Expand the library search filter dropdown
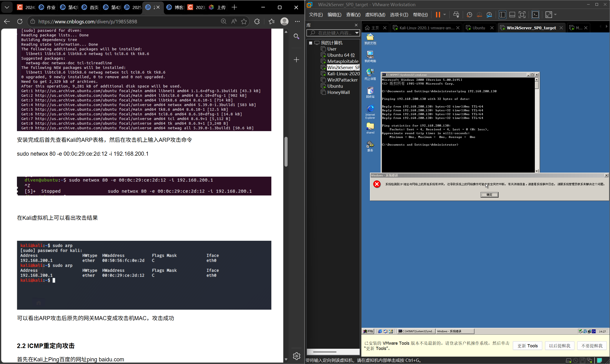This screenshot has height=364, width=610. 357,33
